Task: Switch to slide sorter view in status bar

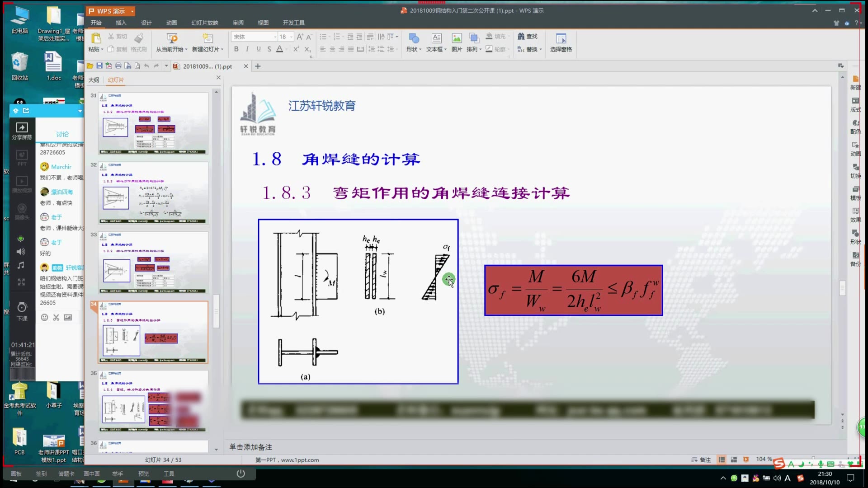Action: click(734, 460)
